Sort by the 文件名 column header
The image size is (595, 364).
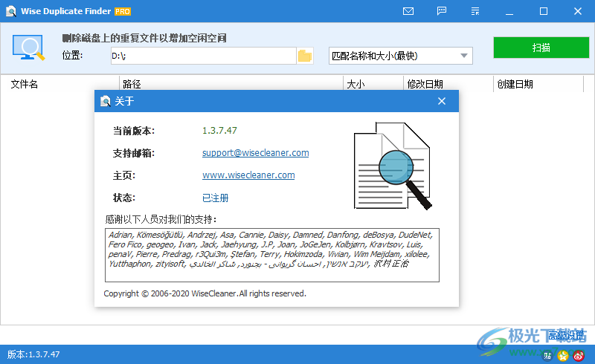click(25, 84)
